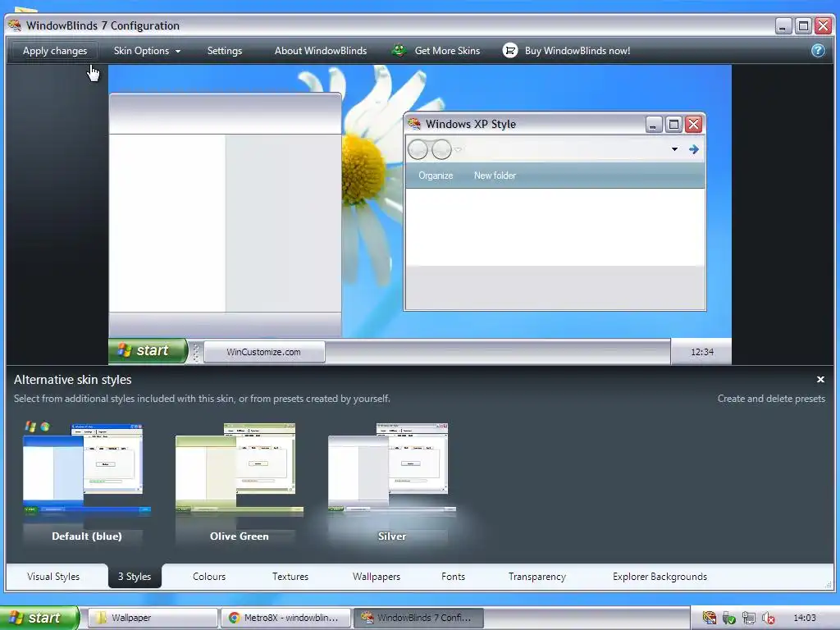Switch to the Textures tab
Image resolution: width=840 pixels, height=630 pixels.
[290, 577]
